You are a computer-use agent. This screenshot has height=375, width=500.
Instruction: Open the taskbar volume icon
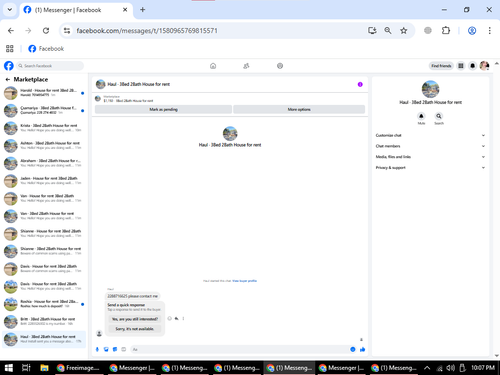[450, 368]
